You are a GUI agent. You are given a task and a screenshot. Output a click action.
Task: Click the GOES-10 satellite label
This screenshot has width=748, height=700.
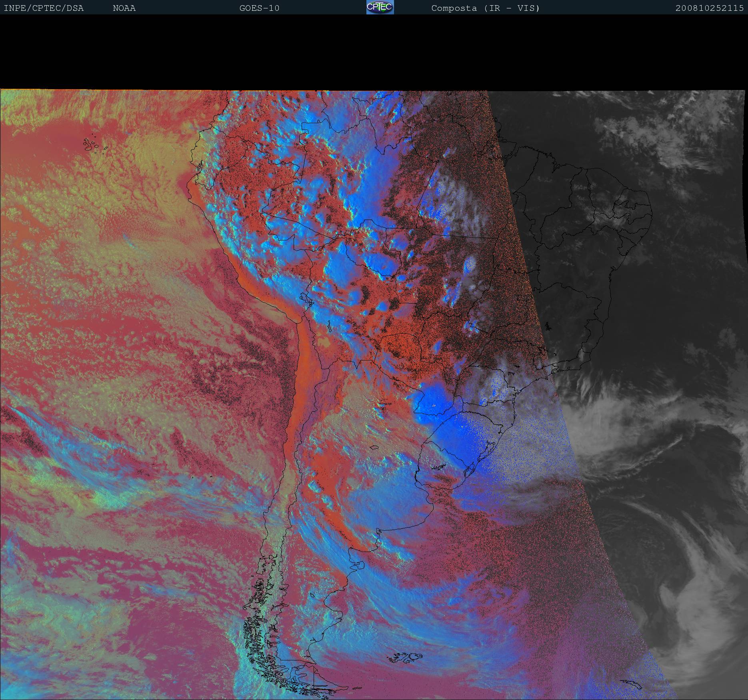click(259, 8)
